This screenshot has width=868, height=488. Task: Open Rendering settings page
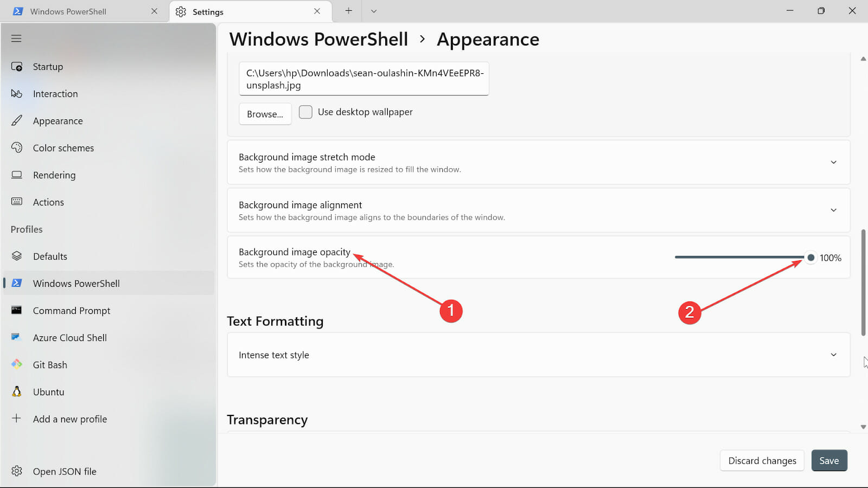108,175
